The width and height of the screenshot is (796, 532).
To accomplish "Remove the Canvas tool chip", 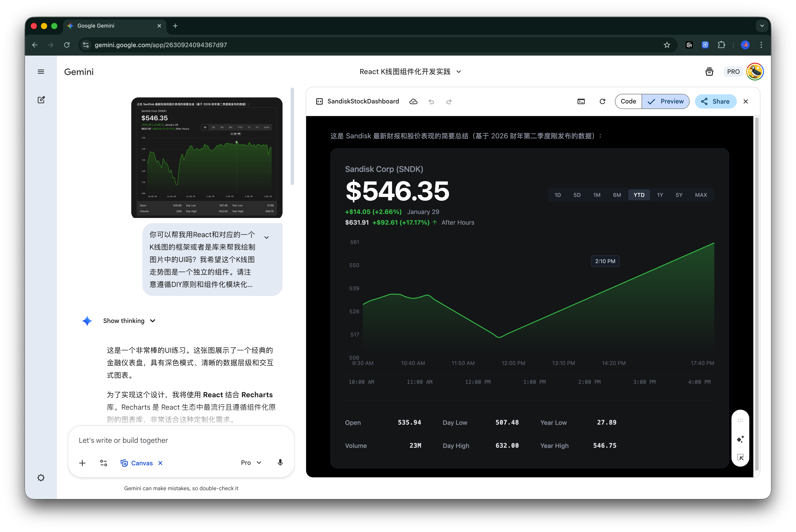I will (160, 463).
